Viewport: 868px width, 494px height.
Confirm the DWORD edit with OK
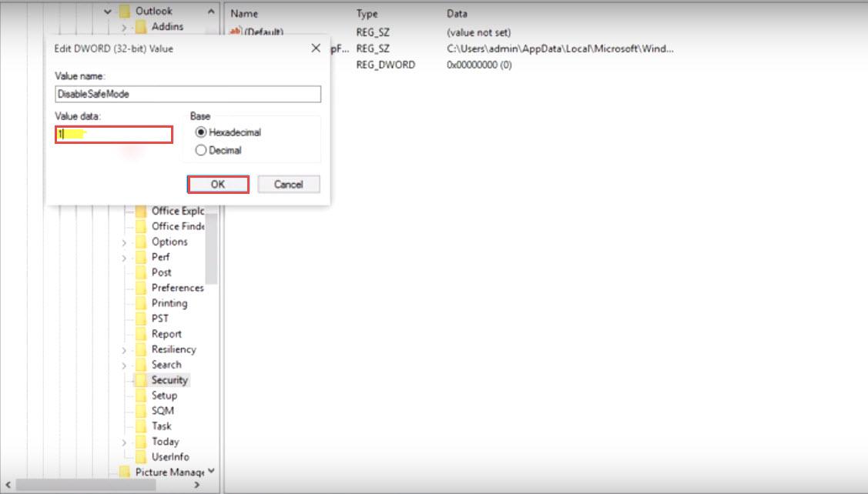(218, 184)
